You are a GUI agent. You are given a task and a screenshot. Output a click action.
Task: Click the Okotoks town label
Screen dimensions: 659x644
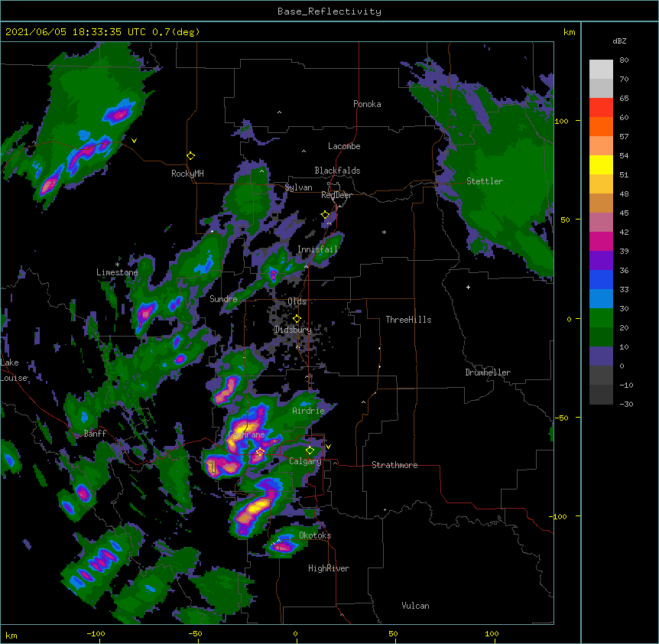click(x=315, y=535)
